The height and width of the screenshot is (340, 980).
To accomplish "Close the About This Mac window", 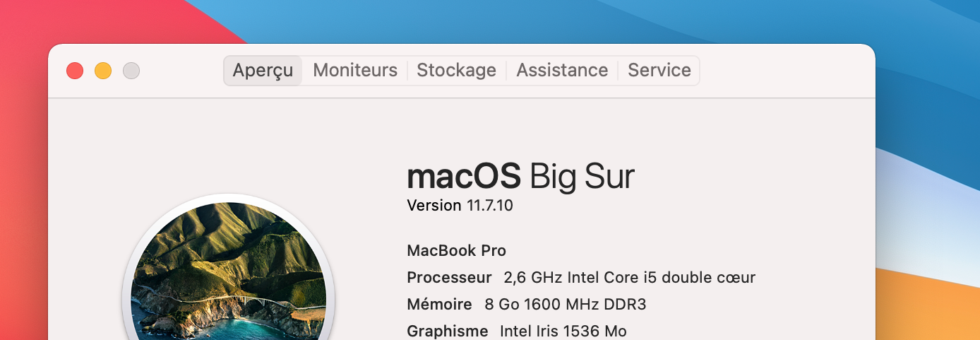I will (75, 71).
